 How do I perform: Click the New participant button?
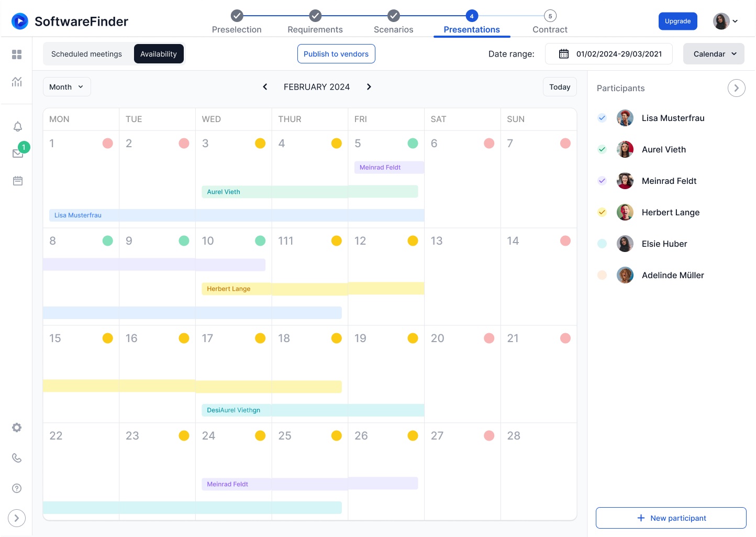coord(671,518)
